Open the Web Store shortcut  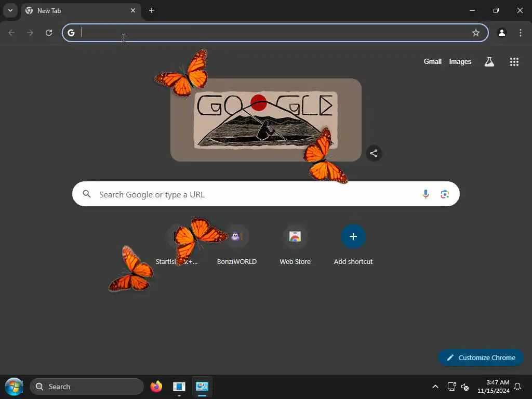tap(295, 245)
